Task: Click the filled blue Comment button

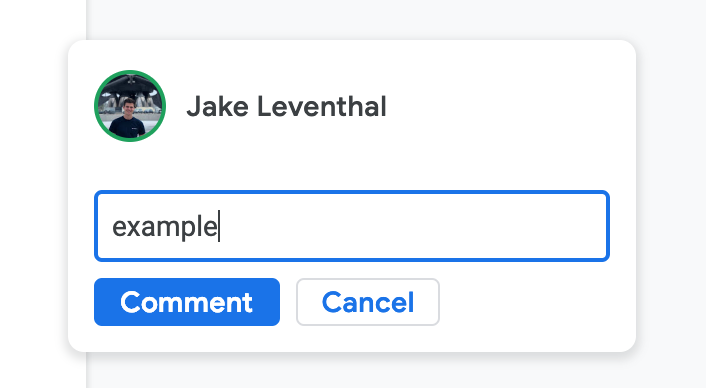Action: (x=187, y=302)
